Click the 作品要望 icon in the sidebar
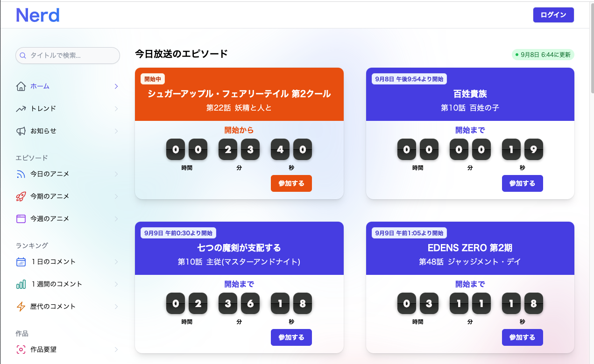The height and width of the screenshot is (364, 594). point(21,349)
